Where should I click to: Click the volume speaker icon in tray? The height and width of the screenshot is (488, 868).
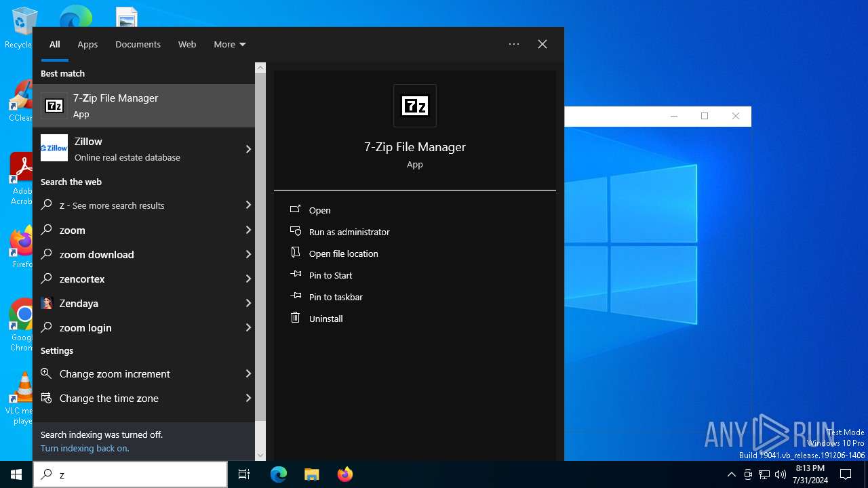tap(781, 474)
